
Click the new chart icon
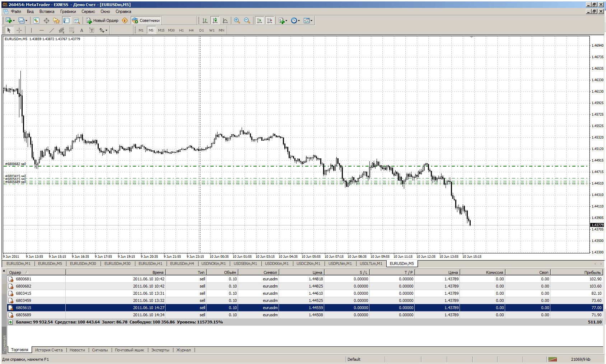tap(8, 20)
